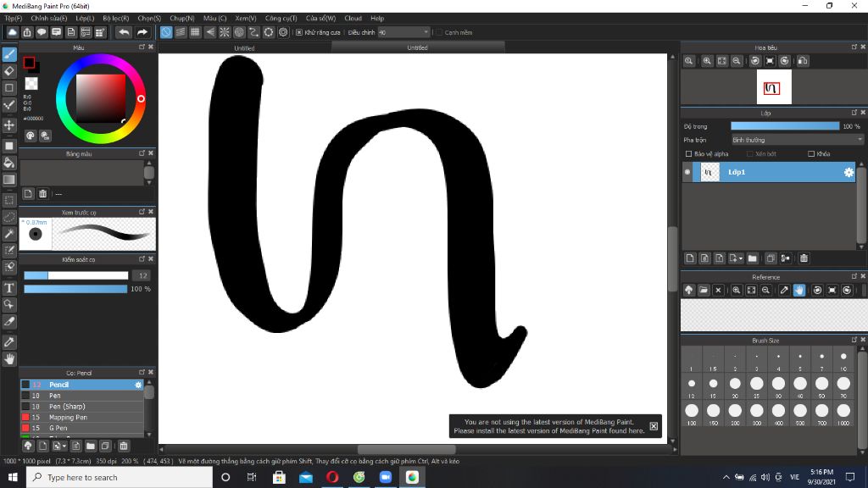Switch to the second Untitled canvas tab
This screenshot has height=488, width=868.
[417, 47]
